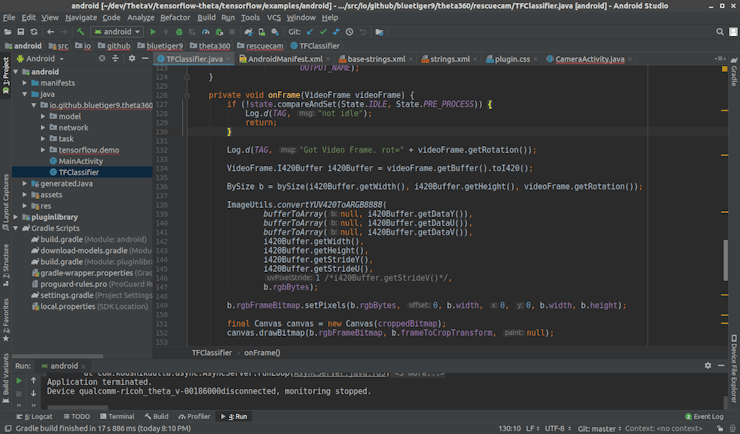The width and height of the screenshot is (740, 434).
Task: Open the Refactor menu
Action: coord(175,17)
